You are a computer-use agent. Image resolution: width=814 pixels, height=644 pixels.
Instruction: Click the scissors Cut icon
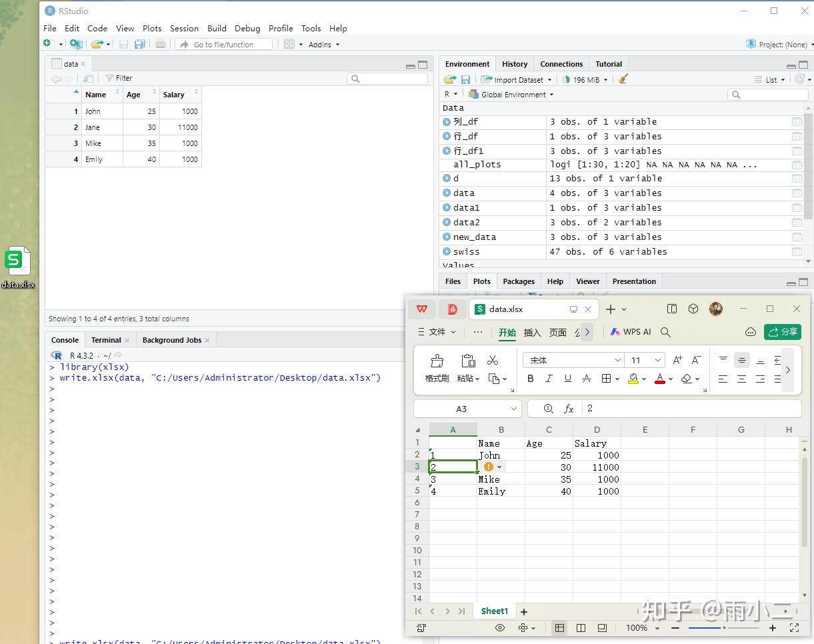pyautogui.click(x=493, y=361)
